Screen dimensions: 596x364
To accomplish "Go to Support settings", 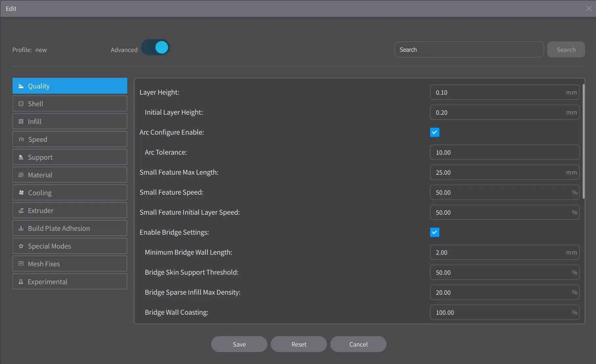I will (x=70, y=157).
